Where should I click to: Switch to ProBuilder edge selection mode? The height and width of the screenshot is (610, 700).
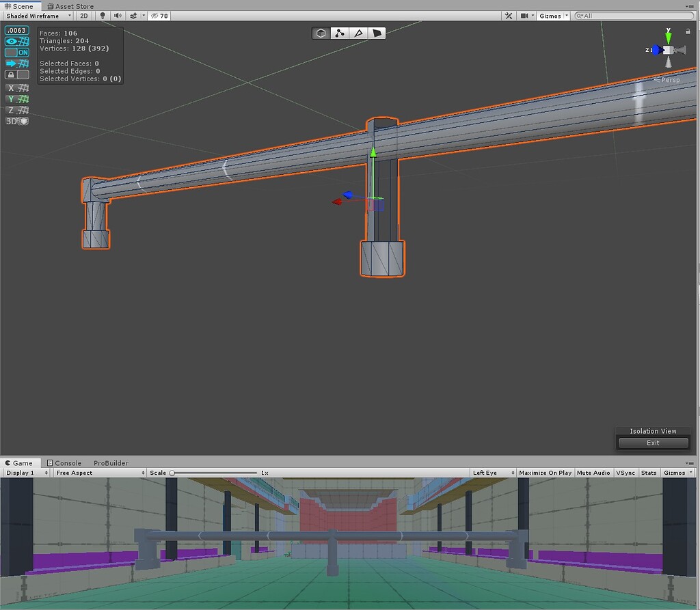[358, 33]
